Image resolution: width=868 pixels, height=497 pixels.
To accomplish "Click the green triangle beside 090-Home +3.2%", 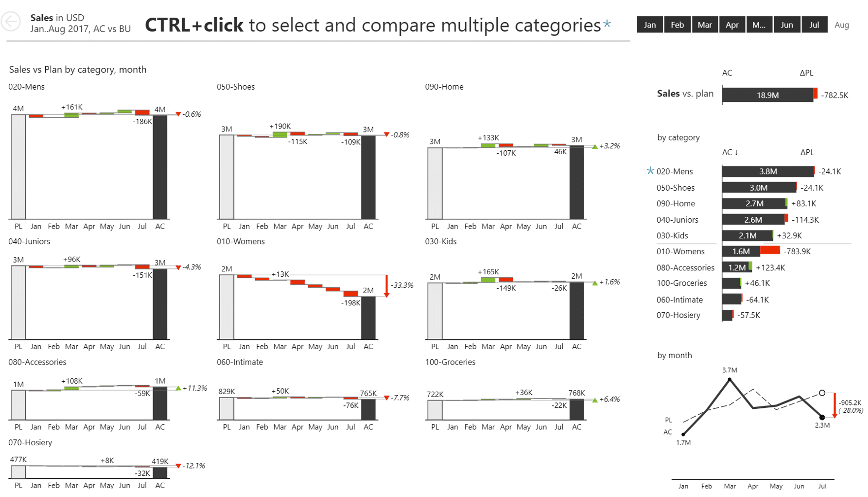I will tap(594, 146).
